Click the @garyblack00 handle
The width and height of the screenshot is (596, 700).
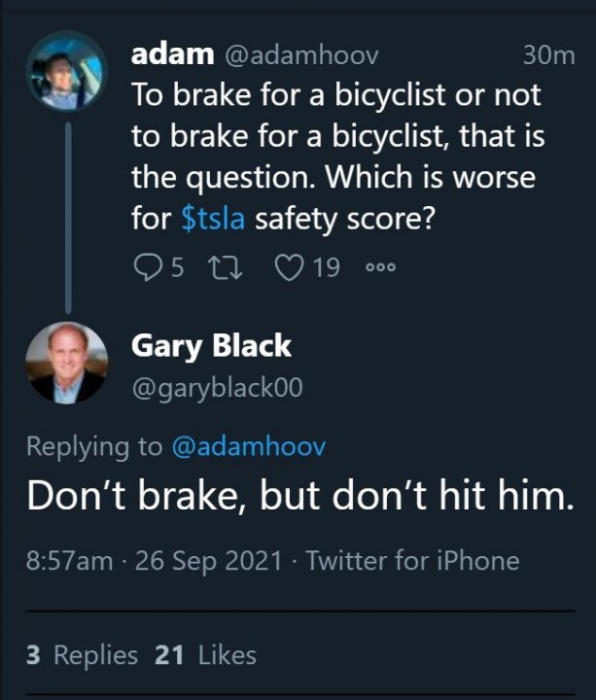[x=216, y=388]
